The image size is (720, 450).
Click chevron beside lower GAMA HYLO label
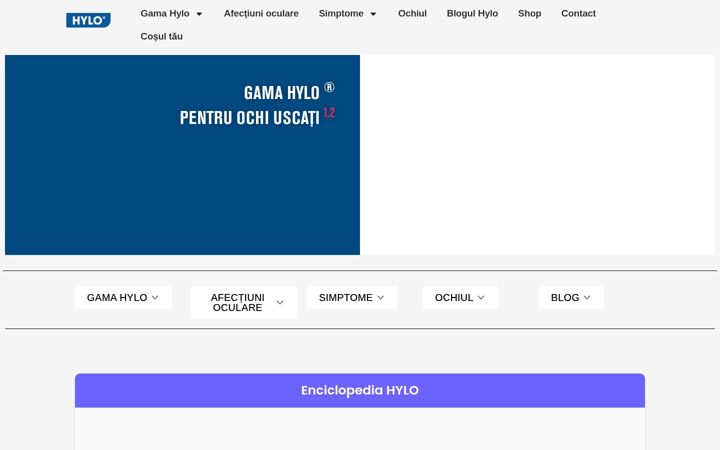[155, 298]
